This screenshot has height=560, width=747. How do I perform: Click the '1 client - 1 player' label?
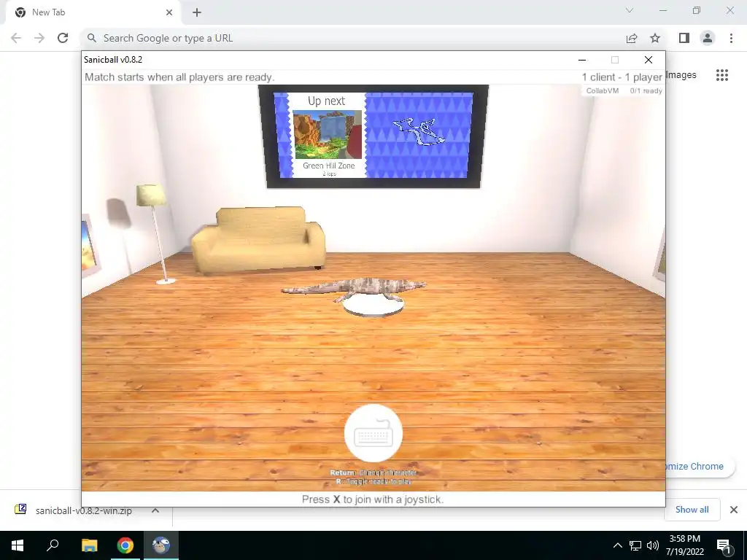tap(622, 77)
